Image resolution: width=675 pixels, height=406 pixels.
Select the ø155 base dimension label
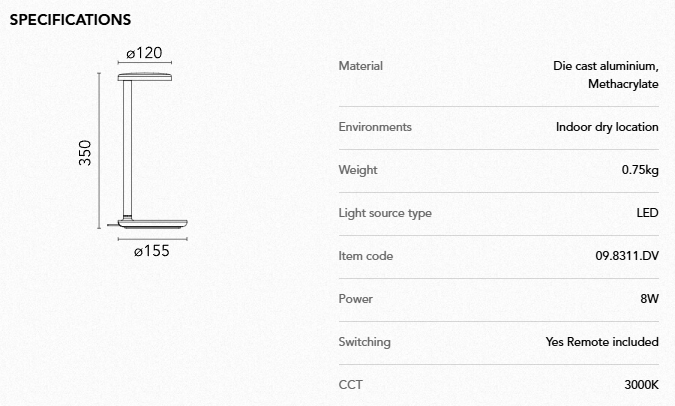(151, 251)
